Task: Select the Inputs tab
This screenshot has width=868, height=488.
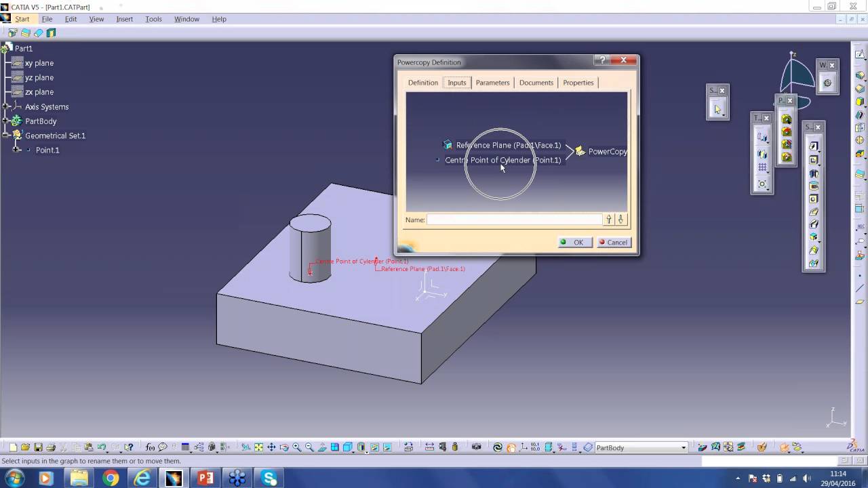Action: coord(457,83)
